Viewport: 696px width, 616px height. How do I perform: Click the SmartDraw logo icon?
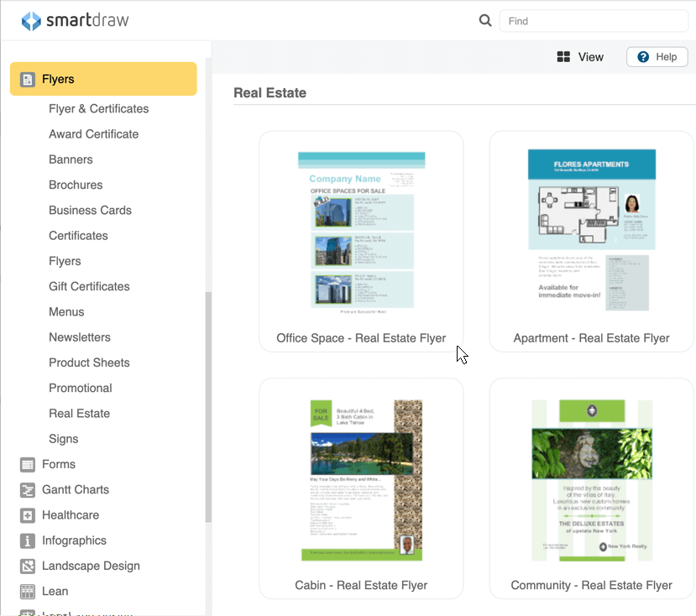pos(31,21)
